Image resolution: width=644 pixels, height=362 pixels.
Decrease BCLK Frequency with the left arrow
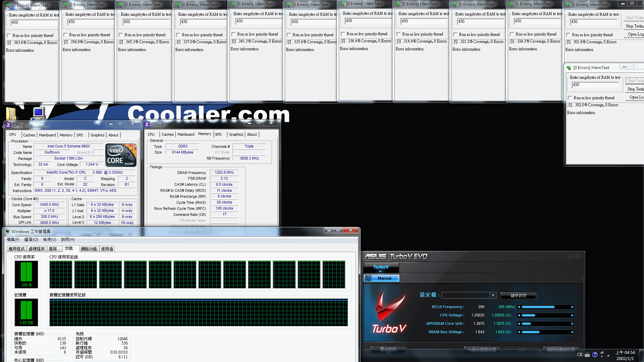pyautogui.click(x=519, y=307)
